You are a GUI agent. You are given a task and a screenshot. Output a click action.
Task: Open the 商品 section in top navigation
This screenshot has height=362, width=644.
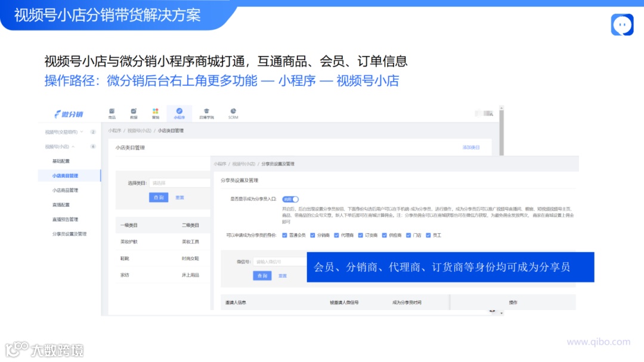[112, 113]
